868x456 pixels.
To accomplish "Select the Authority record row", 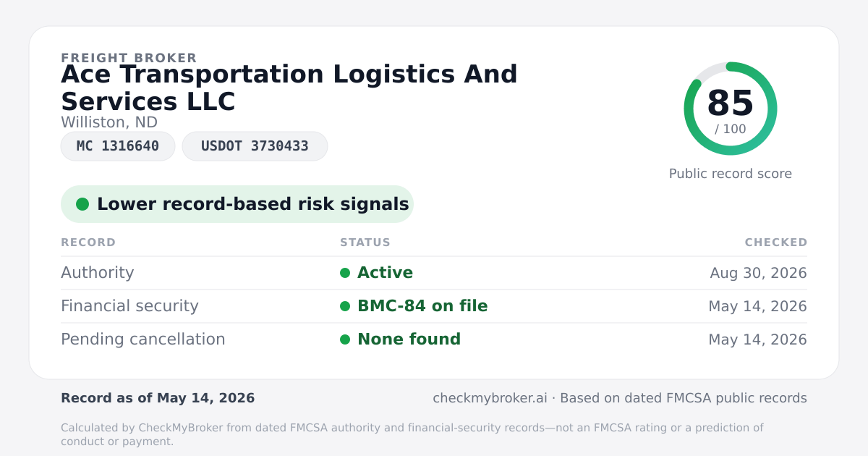I will click(434, 273).
